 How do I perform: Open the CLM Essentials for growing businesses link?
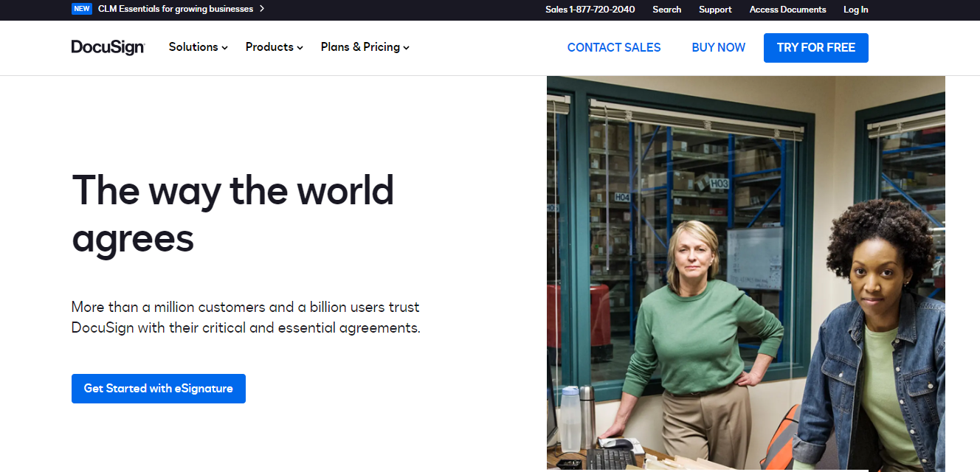[x=176, y=9]
